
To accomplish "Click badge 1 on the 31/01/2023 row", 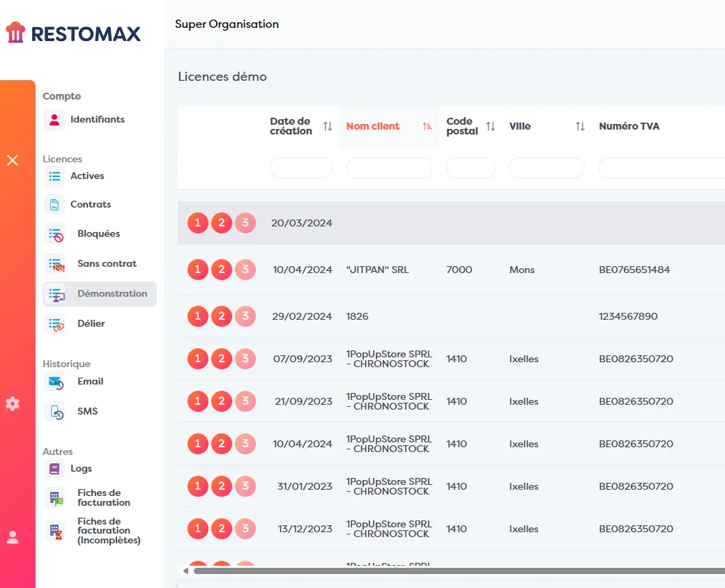I will [198, 486].
